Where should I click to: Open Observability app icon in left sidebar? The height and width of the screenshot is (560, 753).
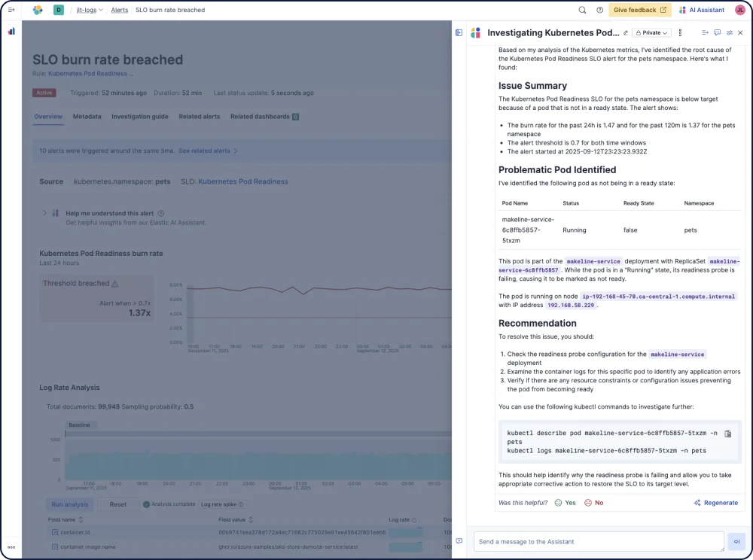tap(11, 31)
